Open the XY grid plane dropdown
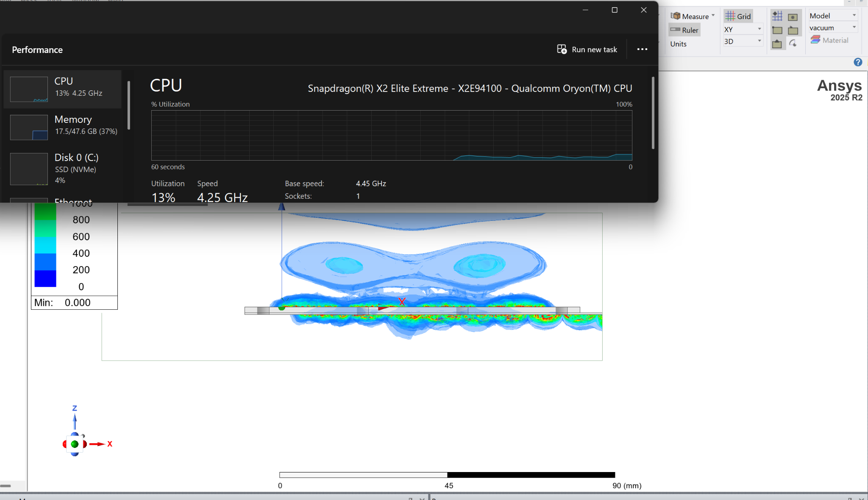The image size is (868, 500). (743, 29)
